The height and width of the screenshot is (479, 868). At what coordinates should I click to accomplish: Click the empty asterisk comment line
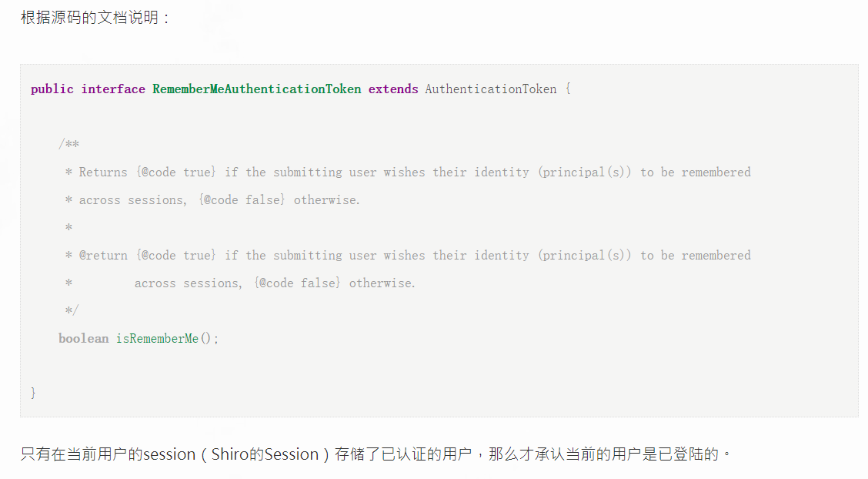point(68,228)
